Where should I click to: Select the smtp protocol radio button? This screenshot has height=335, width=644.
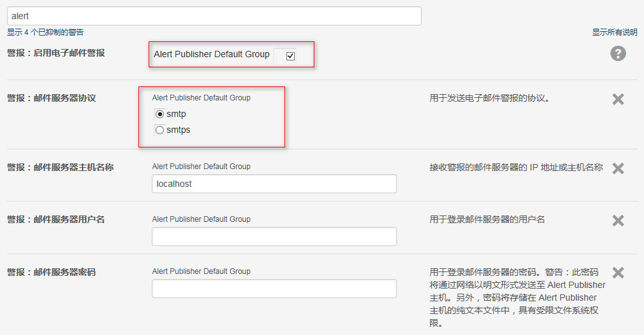click(x=160, y=114)
